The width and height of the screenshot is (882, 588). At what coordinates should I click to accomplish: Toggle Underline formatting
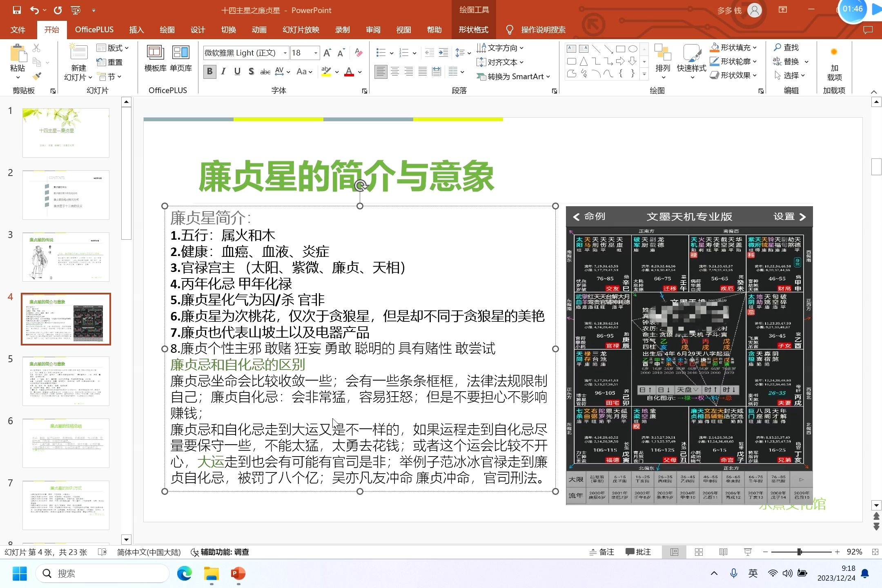237,71
